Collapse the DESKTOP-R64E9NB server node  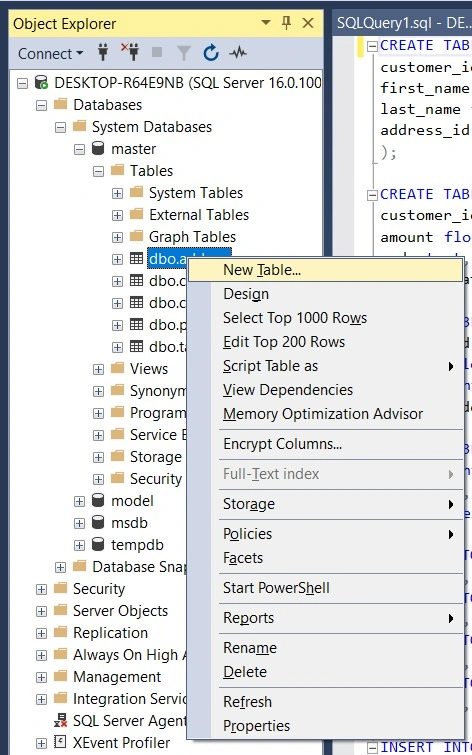(23, 83)
